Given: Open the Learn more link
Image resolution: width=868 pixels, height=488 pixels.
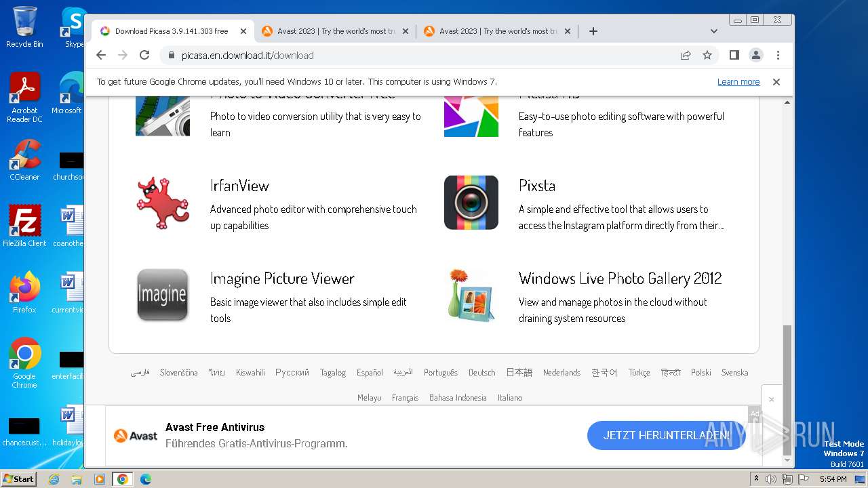Looking at the screenshot, I should [x=738, y=82].
